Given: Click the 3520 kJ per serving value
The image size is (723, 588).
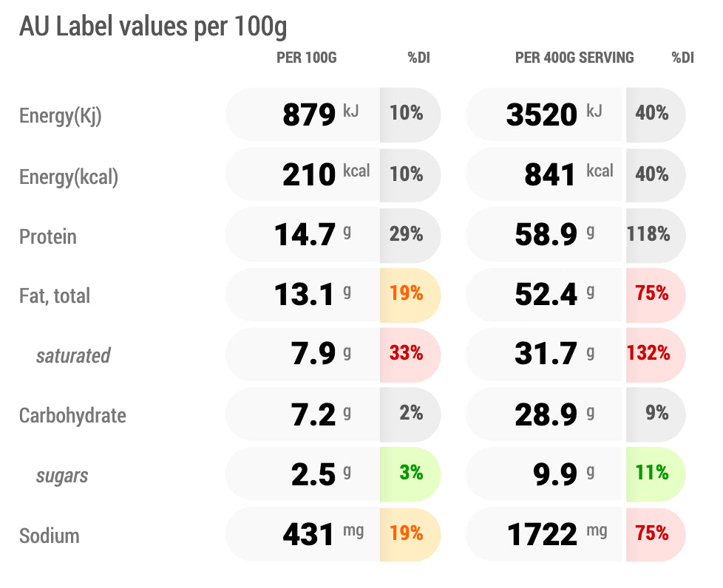Looking at the screenshot, I should pyautogui.click(x=542, y=114).
